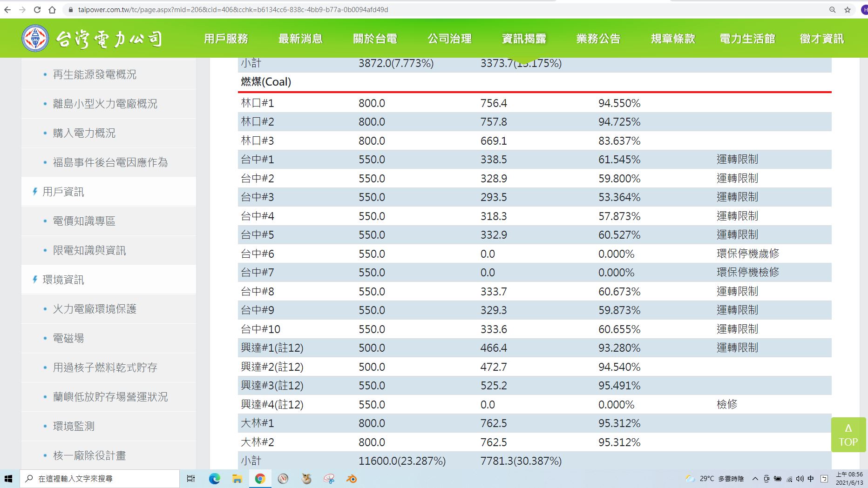Open 蘭嶼低放貯存場營運狀況 link
Viewport: 868px width, 488px height.
pos(110,397)
